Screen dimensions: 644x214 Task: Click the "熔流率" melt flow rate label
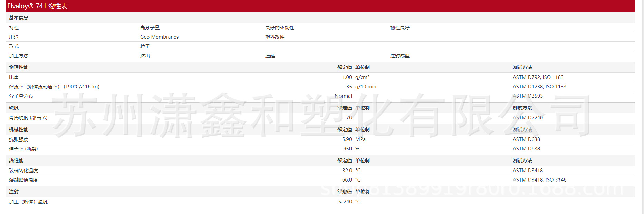(x=54, y=87)
